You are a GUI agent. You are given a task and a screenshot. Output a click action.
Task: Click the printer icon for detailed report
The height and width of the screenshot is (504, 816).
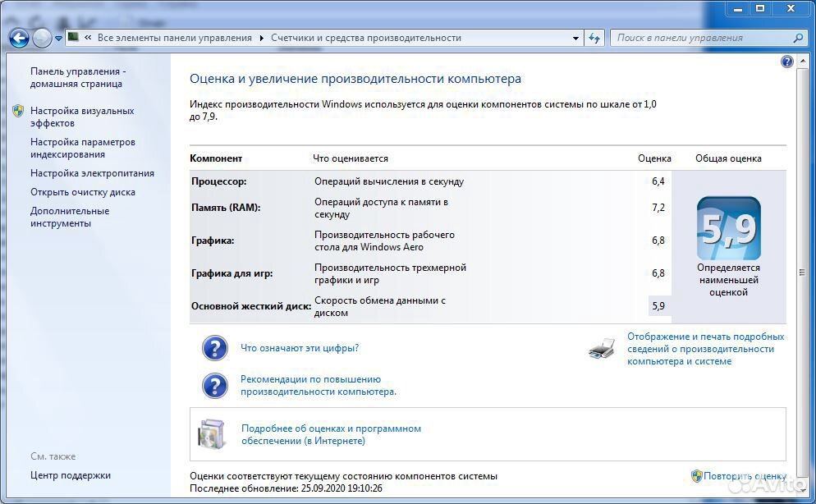tap(602, 349)
